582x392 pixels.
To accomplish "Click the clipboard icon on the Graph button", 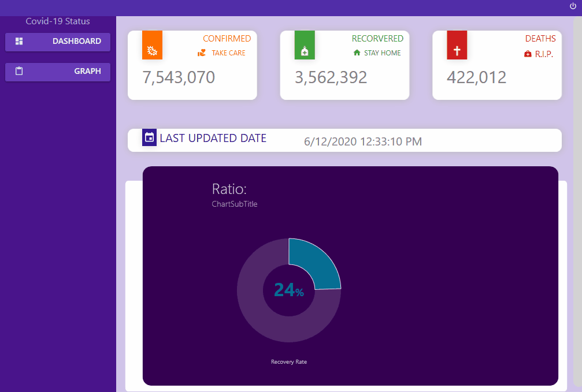I will tap(19, 72).
